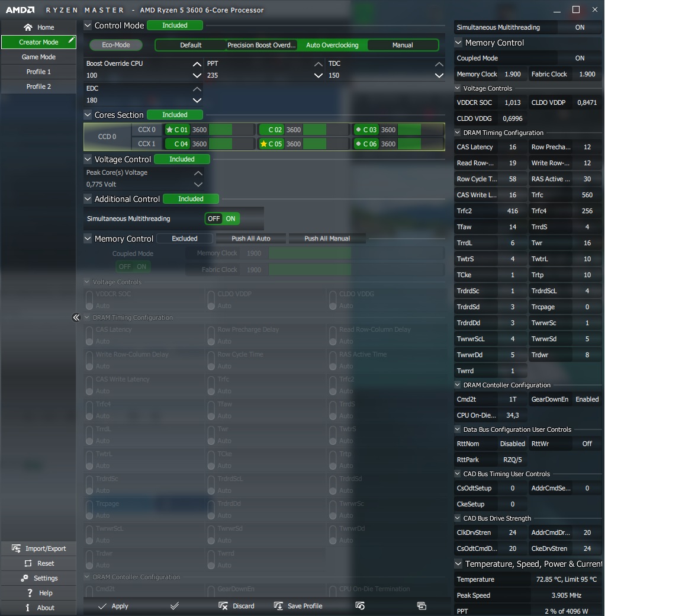Screen dimensions: 682x616
Task: Decrease the EDC value
Action: (x=197, y=100)
